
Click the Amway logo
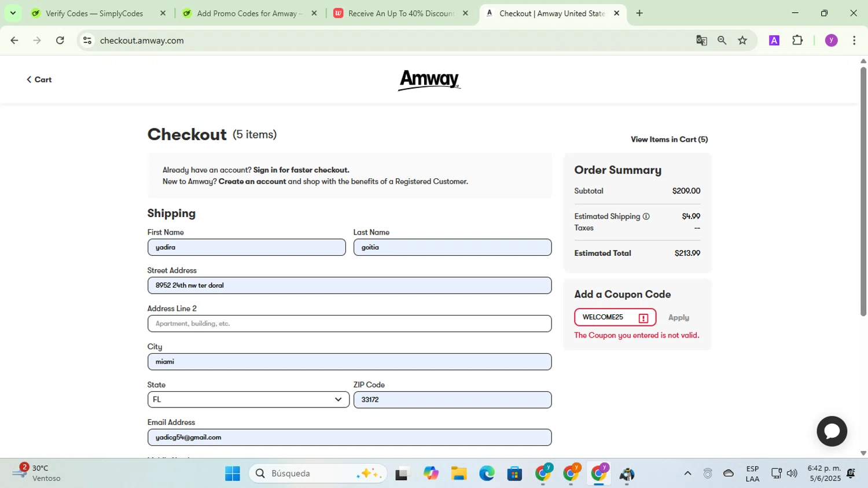429,80
